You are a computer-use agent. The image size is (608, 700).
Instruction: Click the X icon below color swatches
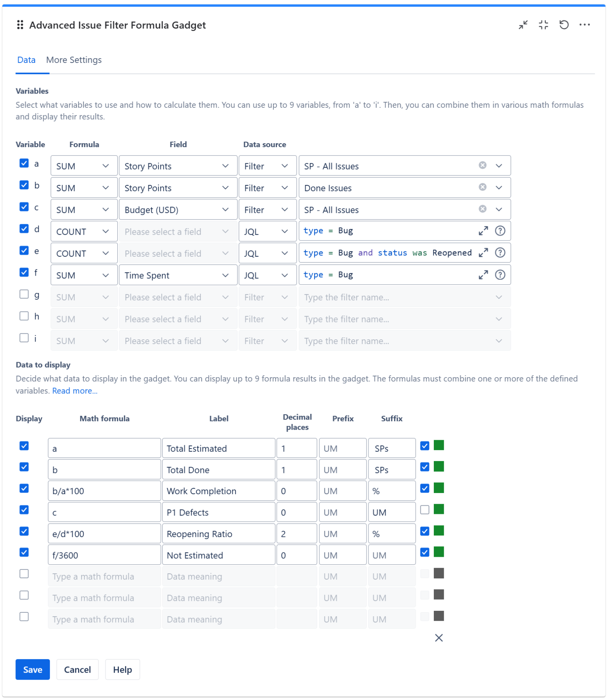pos(438,638)
